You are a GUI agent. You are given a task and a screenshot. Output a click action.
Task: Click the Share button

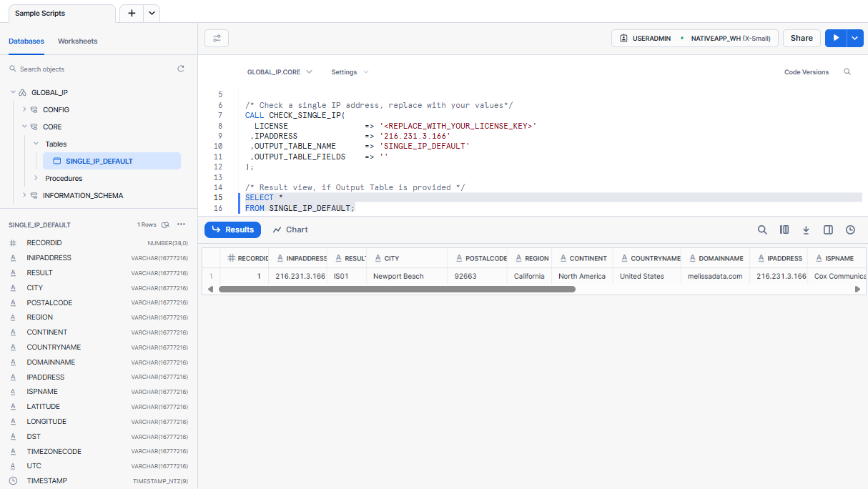pyautogui.click(x=802, y=38)
